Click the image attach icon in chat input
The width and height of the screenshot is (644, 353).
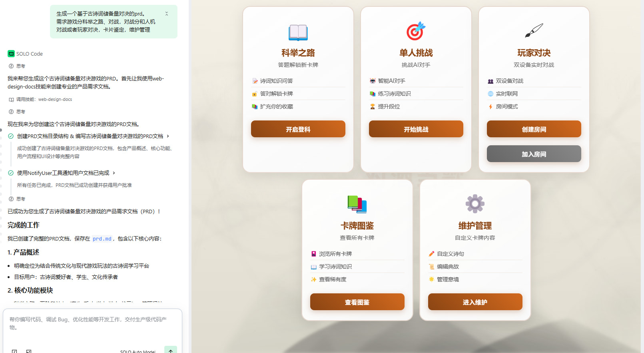[29, 351]
